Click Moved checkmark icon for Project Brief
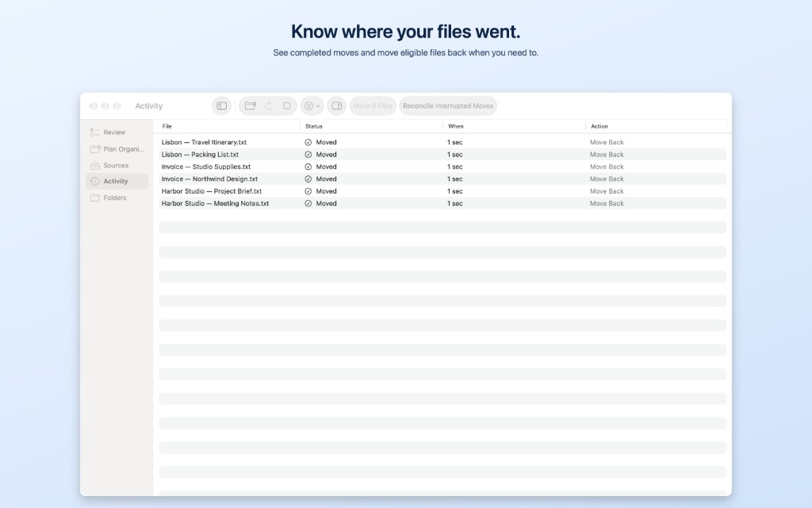Screen dimensions: 812x508 (x=308, y=191)
